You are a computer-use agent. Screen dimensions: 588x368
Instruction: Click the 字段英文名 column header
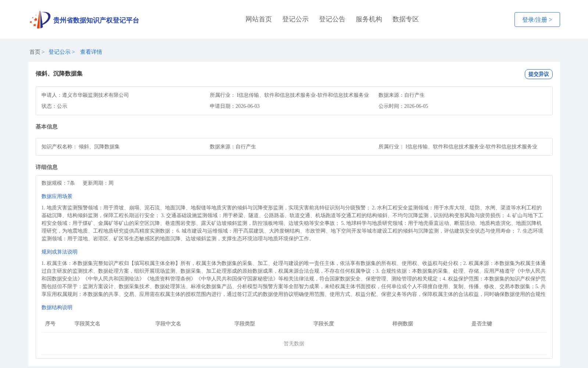(x=87, y=323)
